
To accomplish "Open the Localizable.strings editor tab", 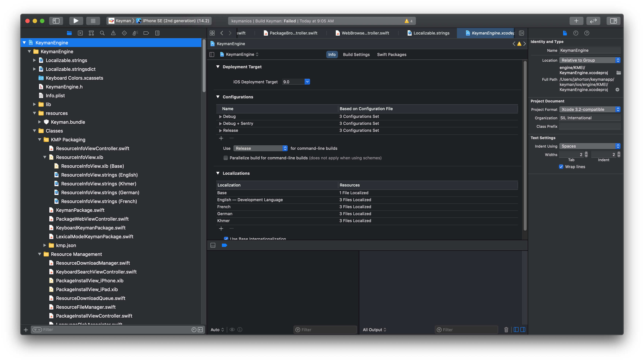I will click(429, 33).
